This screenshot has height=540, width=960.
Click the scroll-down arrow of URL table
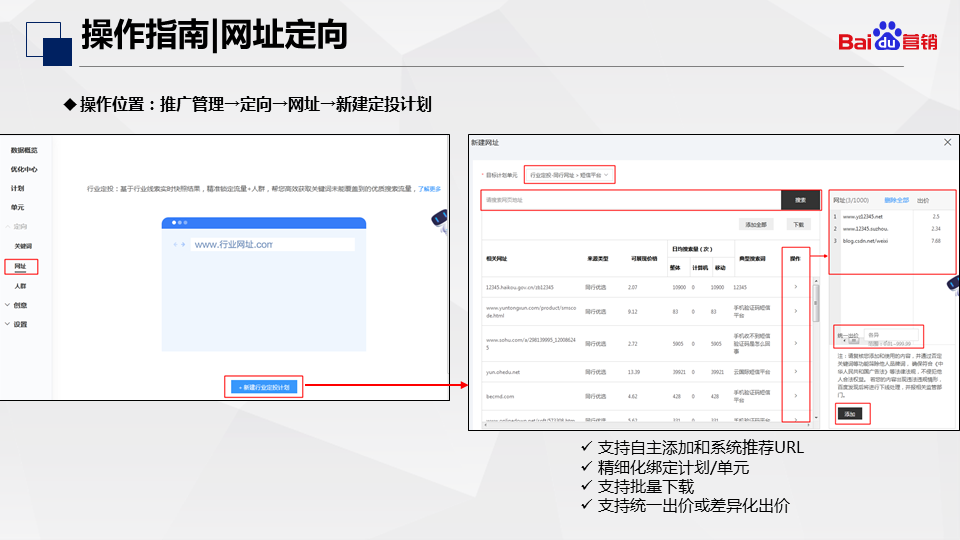(816, 418)
